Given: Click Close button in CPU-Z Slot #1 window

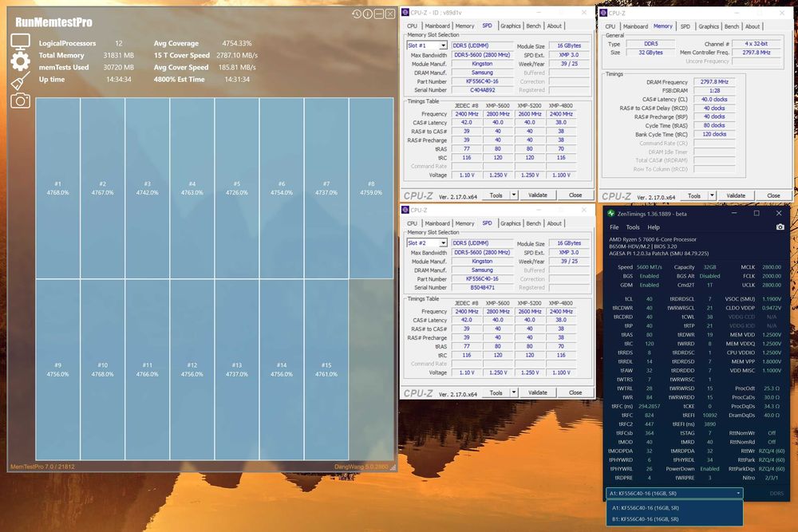Looking at the screenshot, I should click(575, 195).
